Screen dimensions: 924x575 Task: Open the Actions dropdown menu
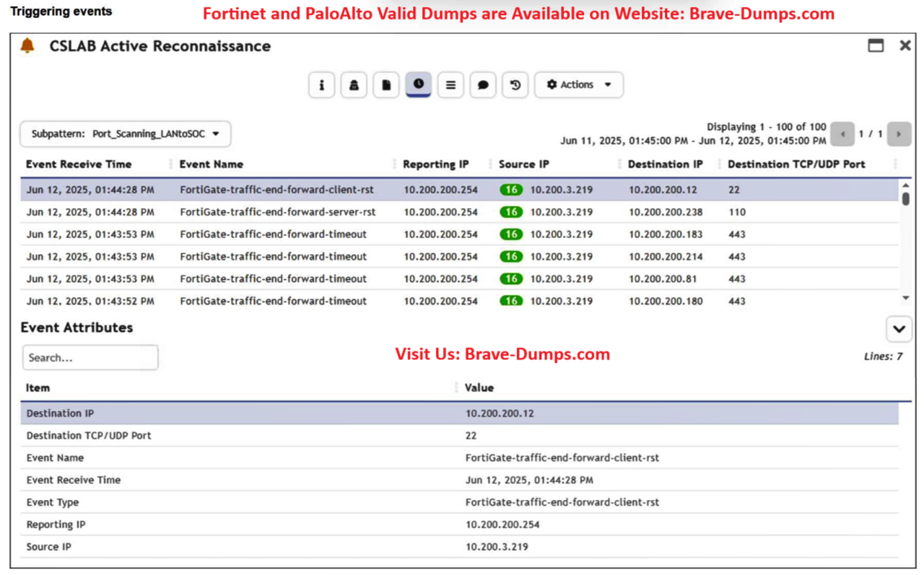579,85
